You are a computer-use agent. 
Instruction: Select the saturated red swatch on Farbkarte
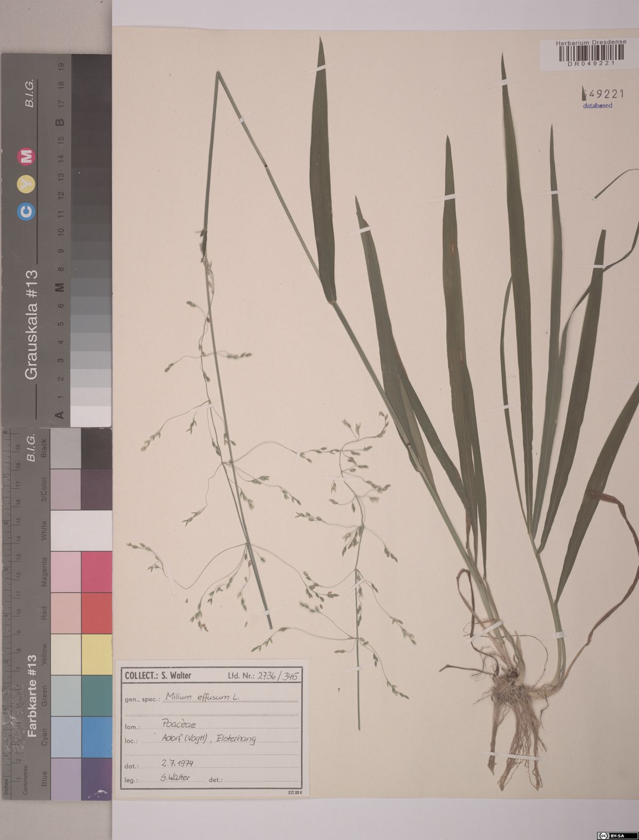pos(96,613)
